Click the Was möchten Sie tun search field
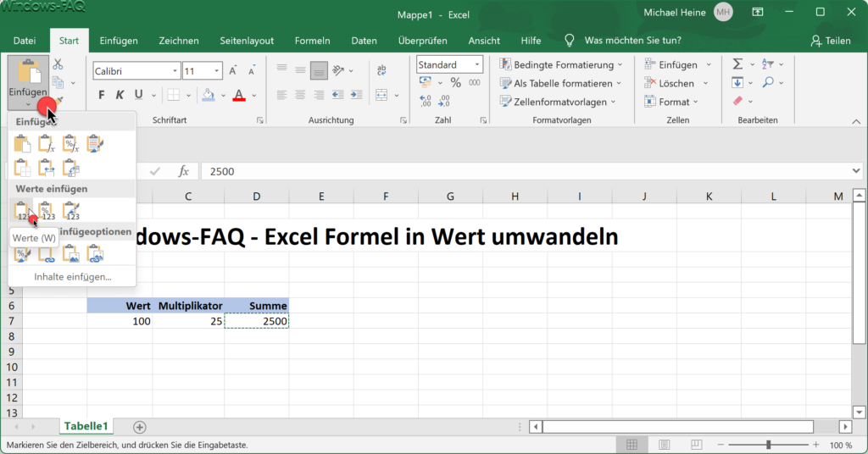This screenshot has height=454, width=868. click(x=632, y=41)
